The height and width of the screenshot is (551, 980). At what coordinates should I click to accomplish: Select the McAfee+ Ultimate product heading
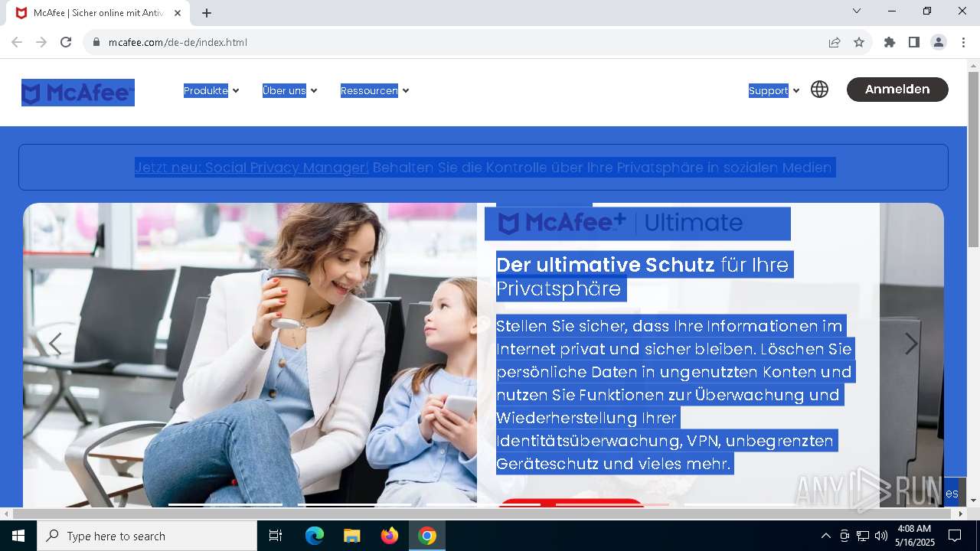(637, 223)
